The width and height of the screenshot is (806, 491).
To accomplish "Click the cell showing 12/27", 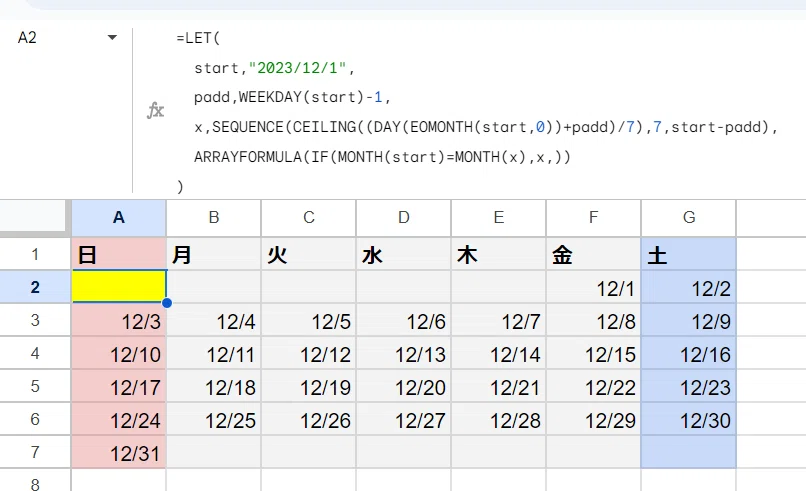I will 404,419.
